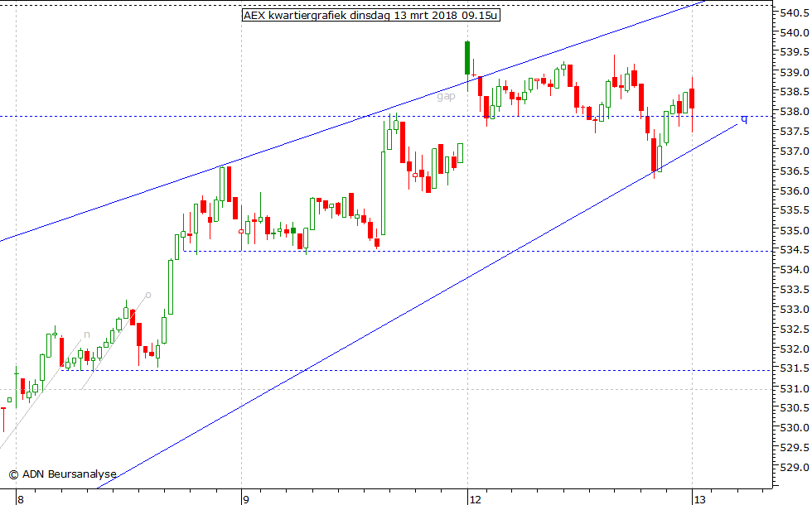Click the grey 'n' annotation label
812x505 pixels.
click(86, 334)
